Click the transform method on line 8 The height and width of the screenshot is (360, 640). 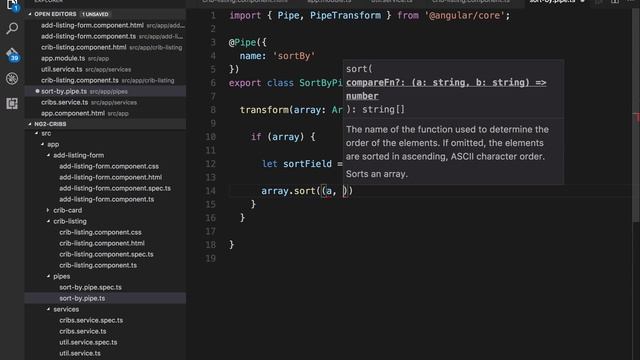pos(265,110)
